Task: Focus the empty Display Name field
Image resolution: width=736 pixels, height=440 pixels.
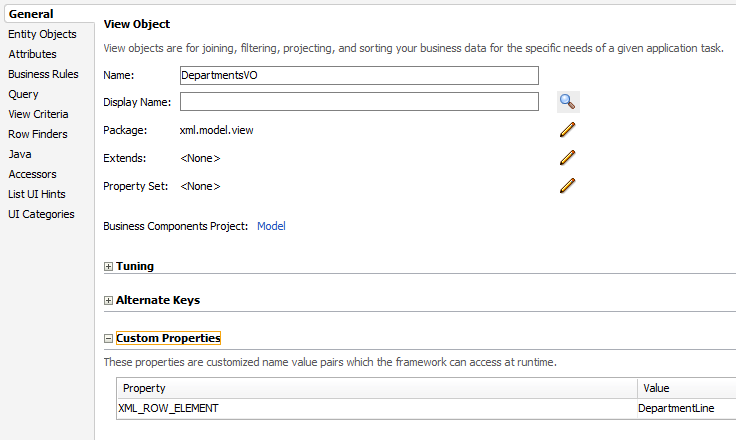Action: tap(358, 101)
